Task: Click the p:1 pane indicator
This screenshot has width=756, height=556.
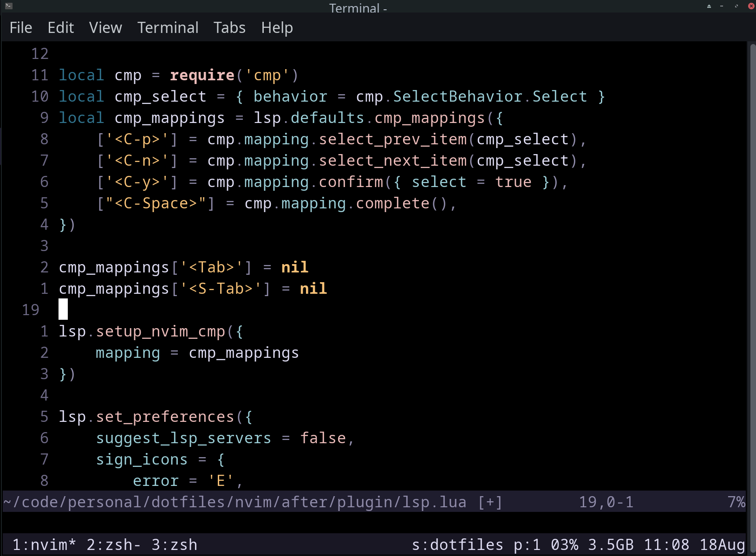Action: (527, 544)
